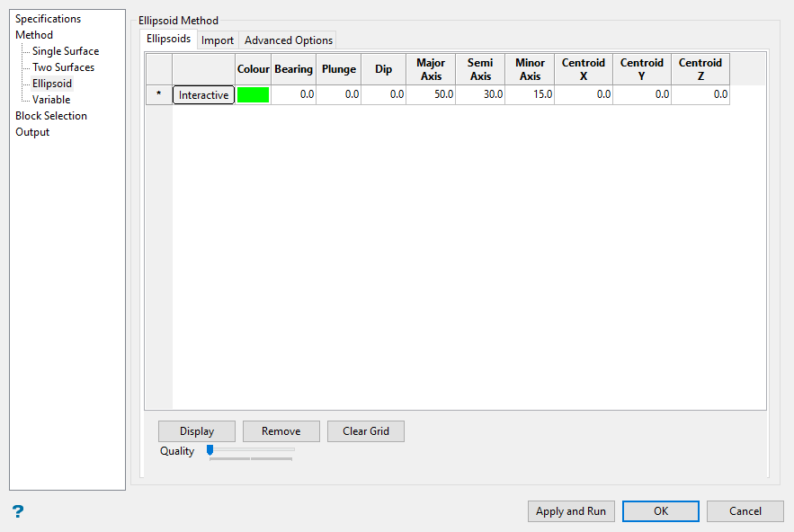Click the Centroid Y cell
This screenshot has height=532, width=794.
pyautogui.click(x=642, y=94)
